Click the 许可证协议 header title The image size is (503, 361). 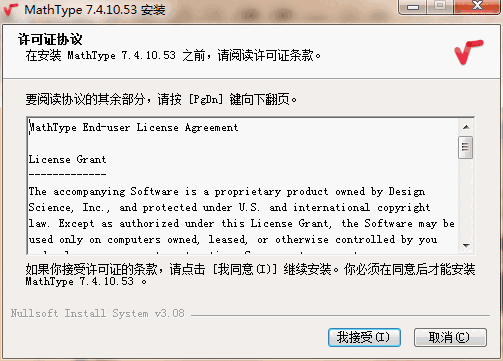(50, 39)
